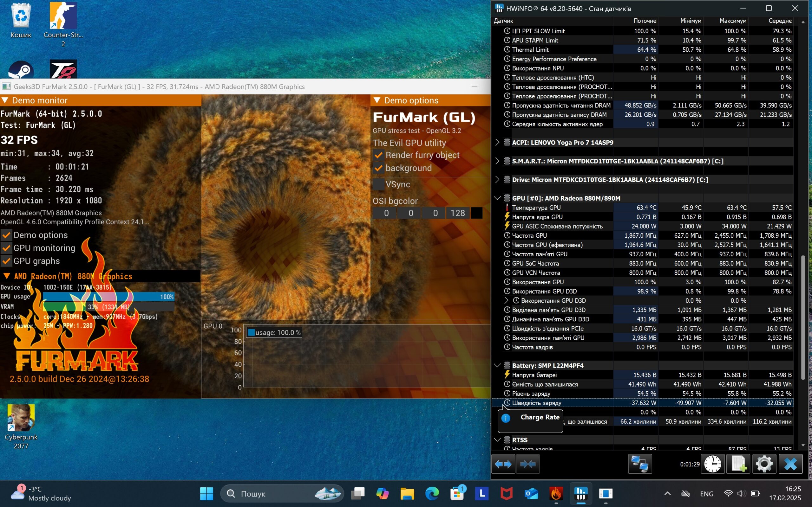Open HWiNFO sensor settings gear icon
This screenshot has height=507, width=812.
pos(764,464)
